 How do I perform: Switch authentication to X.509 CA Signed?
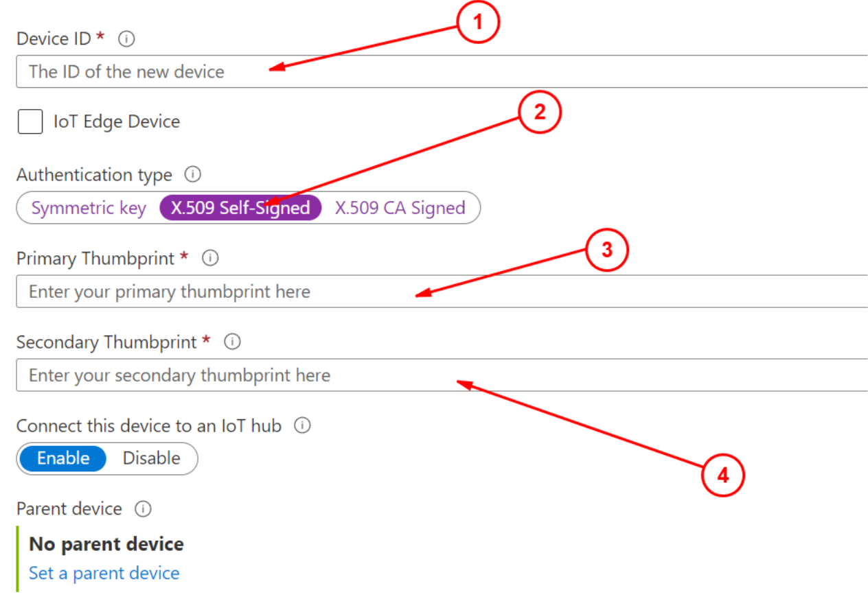point(400,208)
